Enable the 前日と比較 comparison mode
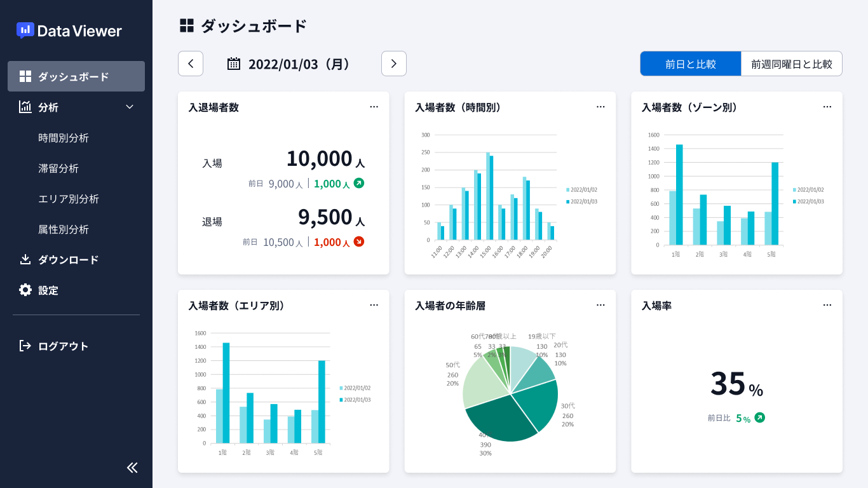Screen dimensions: 868x488 click(x=691, y=64)
